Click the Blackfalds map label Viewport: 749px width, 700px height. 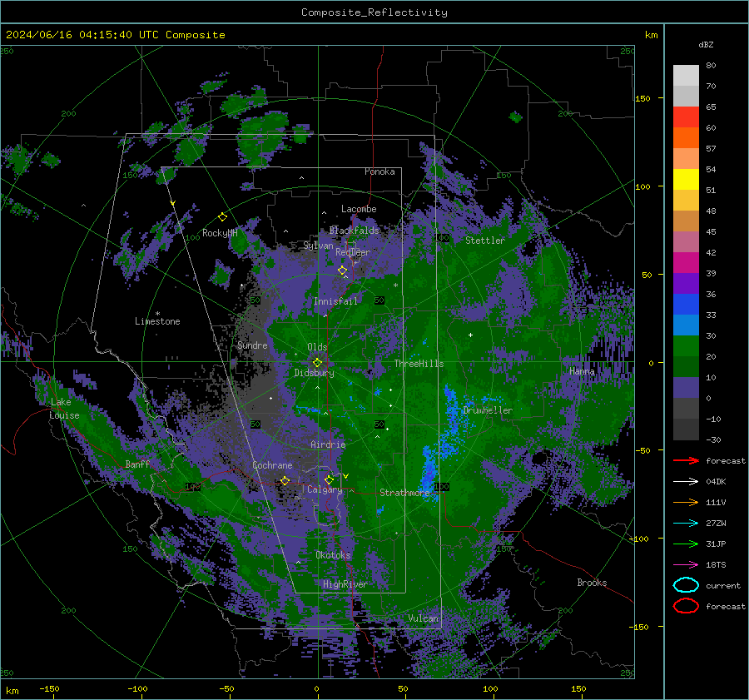click(354, 231)
